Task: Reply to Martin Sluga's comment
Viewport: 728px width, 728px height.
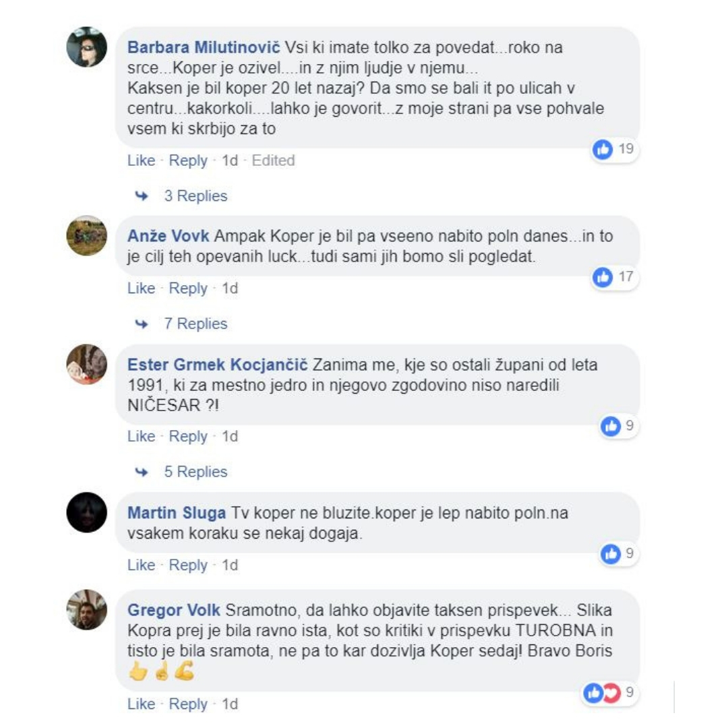Action: pyautogui.click(x=188, y=565)
